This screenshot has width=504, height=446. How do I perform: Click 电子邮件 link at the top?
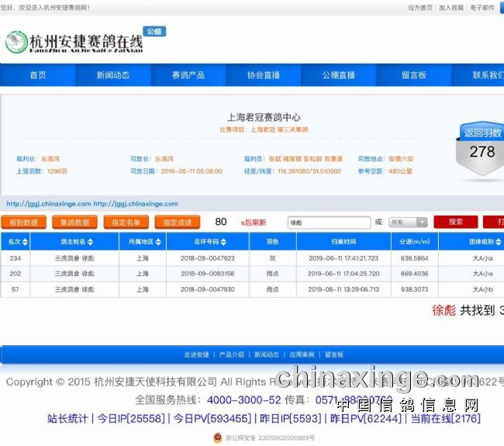tap(482, 8)
